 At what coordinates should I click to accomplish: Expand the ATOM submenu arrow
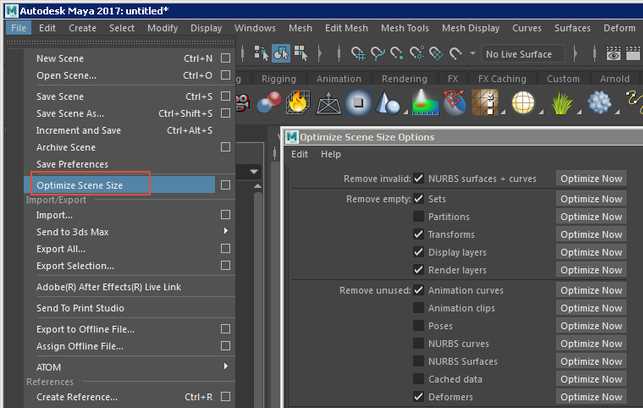coord(226,366)
